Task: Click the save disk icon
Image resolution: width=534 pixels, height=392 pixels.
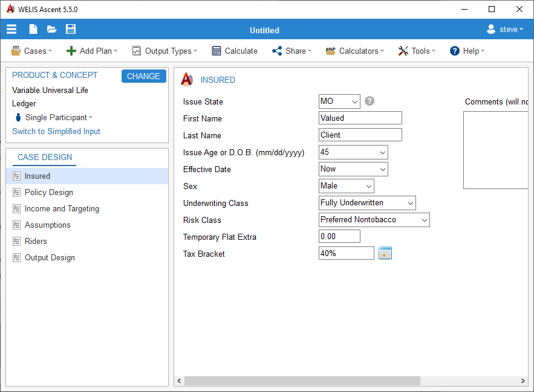Action: pos(71,30)
